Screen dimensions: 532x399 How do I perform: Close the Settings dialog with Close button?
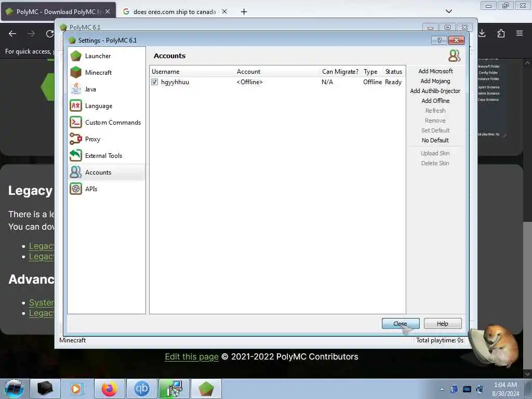[401, 324]
